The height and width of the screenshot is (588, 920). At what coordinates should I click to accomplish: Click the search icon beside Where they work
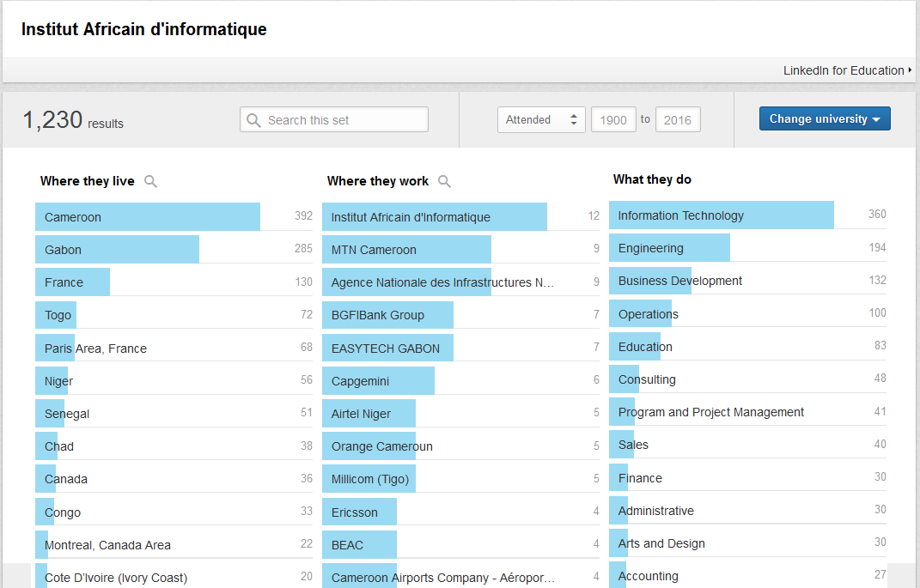tap(445, 181)
